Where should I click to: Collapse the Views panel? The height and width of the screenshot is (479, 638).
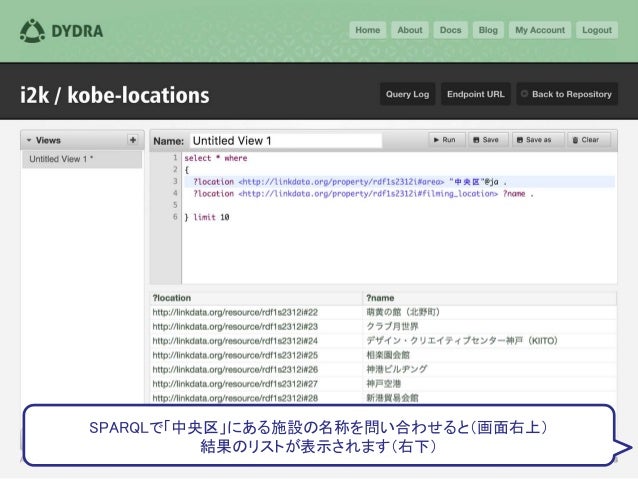[x=29, y=140]
